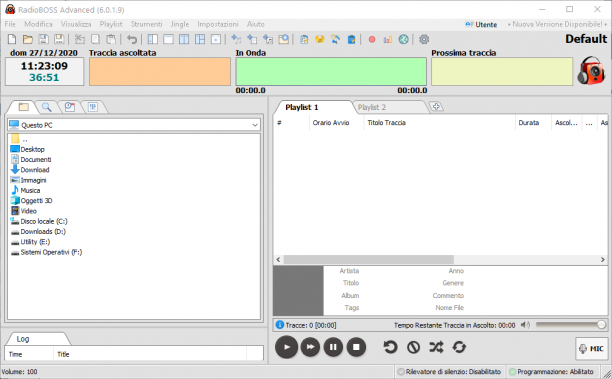Open the Impostazioni menu
The width and height of the screenshot is (612, 379).
tap(218, 24)
